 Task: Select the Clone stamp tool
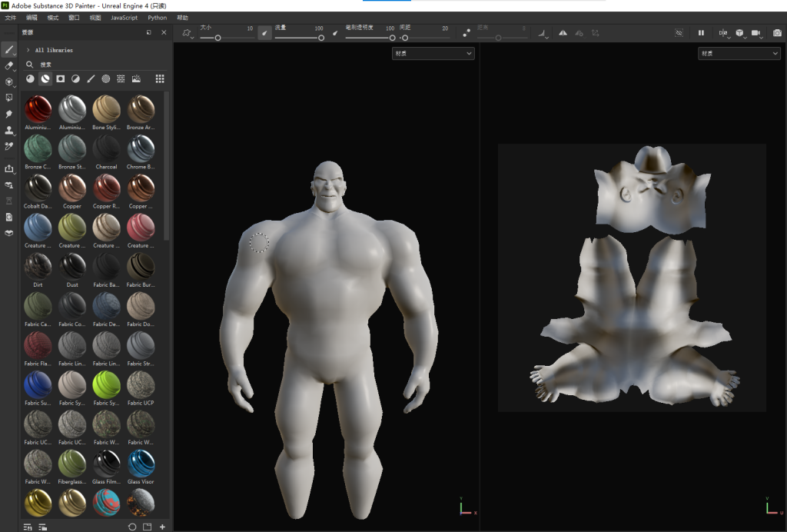click(x=9, y=130)
